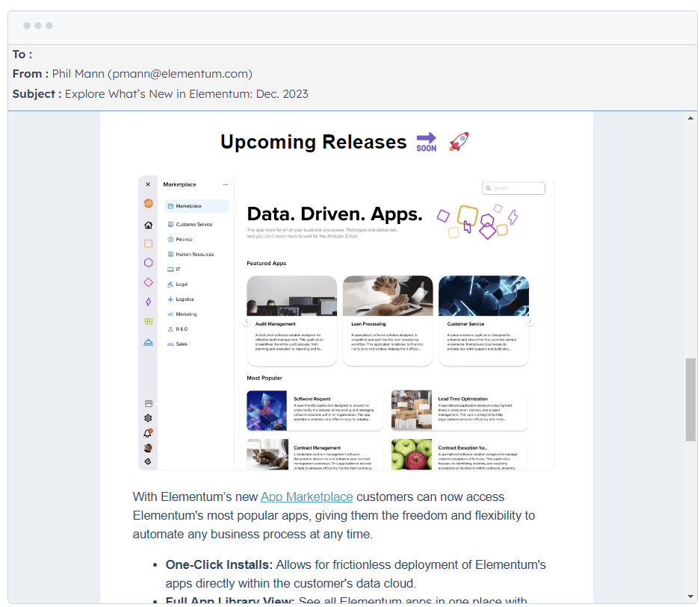Open the Marketplace three-dot menu

(226, 184)
